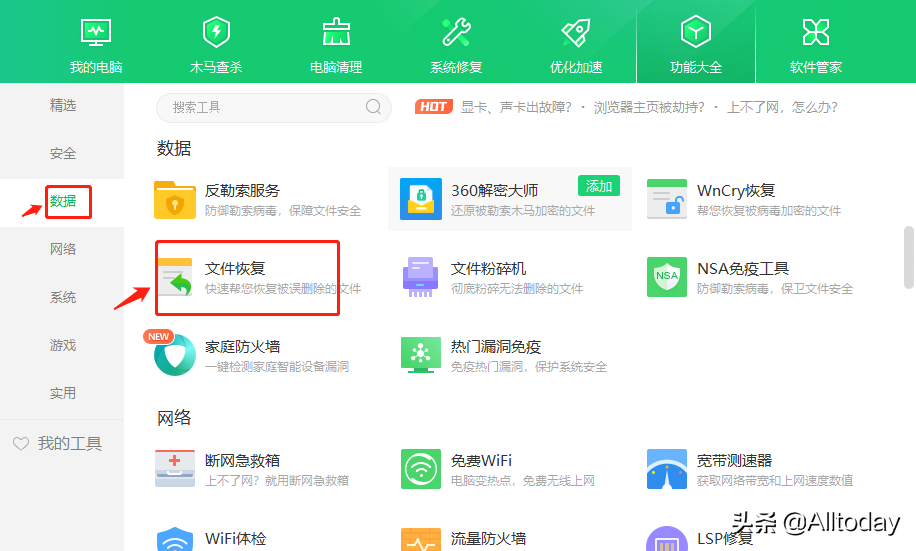Click the 断网急救箱 title text
Viewport: 916px width, 551px height.
242,461
